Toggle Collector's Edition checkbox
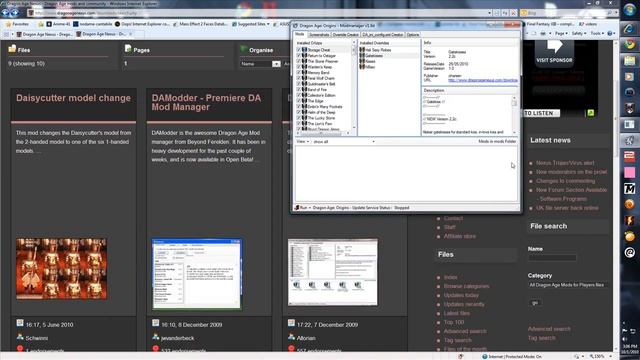This screenshot has width=640, height=360. [298, 95]
